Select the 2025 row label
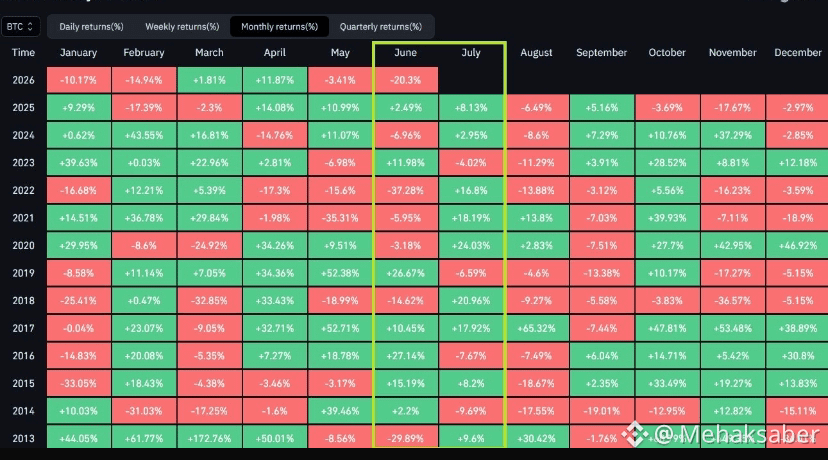 tap(23, 108)
